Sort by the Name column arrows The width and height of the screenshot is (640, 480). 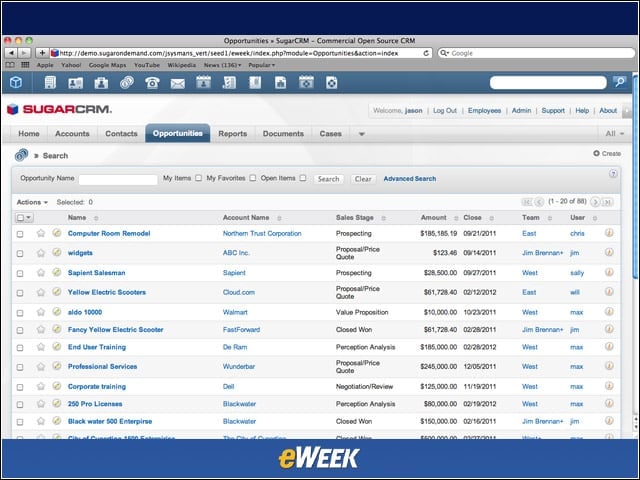96,218
